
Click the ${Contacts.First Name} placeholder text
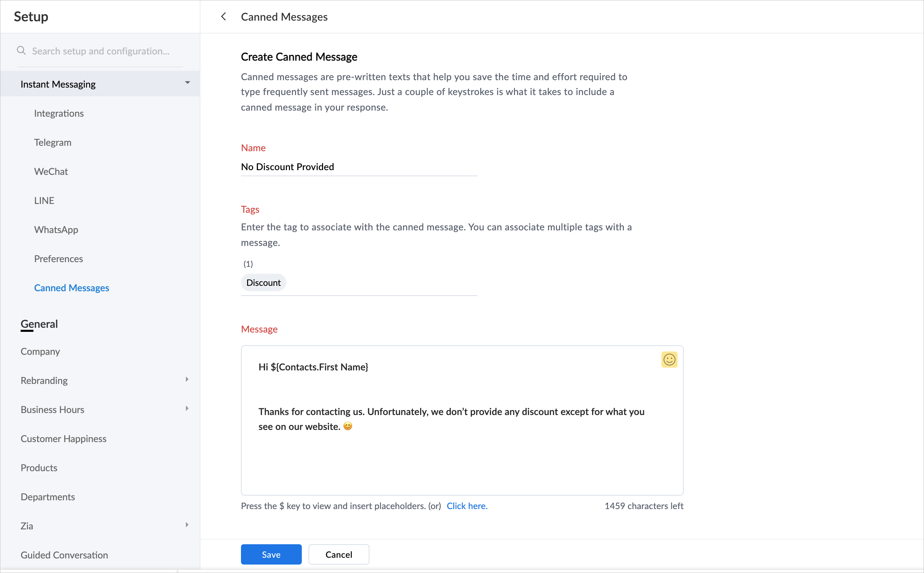tap(319, 367)
